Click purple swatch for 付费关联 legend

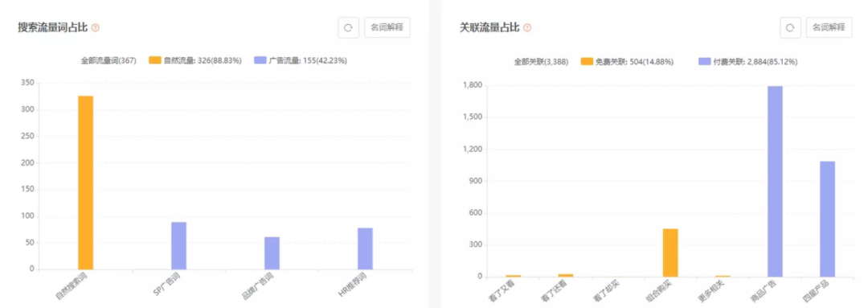click(704, 62)
